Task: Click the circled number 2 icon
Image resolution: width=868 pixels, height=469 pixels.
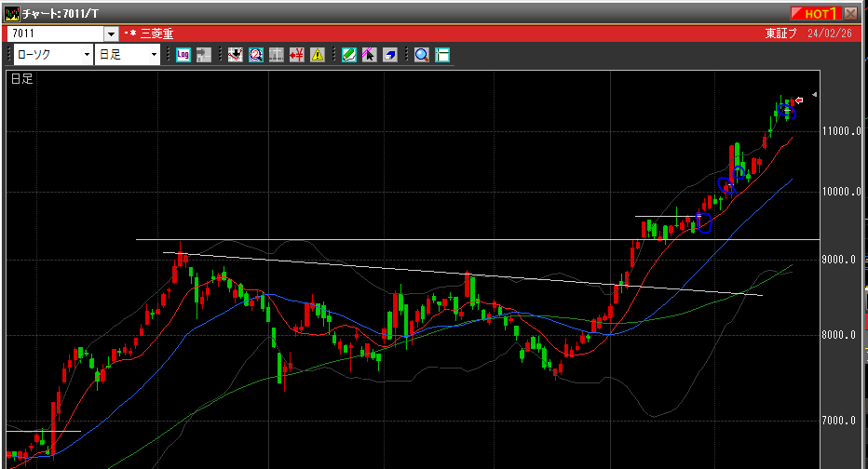Action: pyautogui.click(x=255, y=55)
